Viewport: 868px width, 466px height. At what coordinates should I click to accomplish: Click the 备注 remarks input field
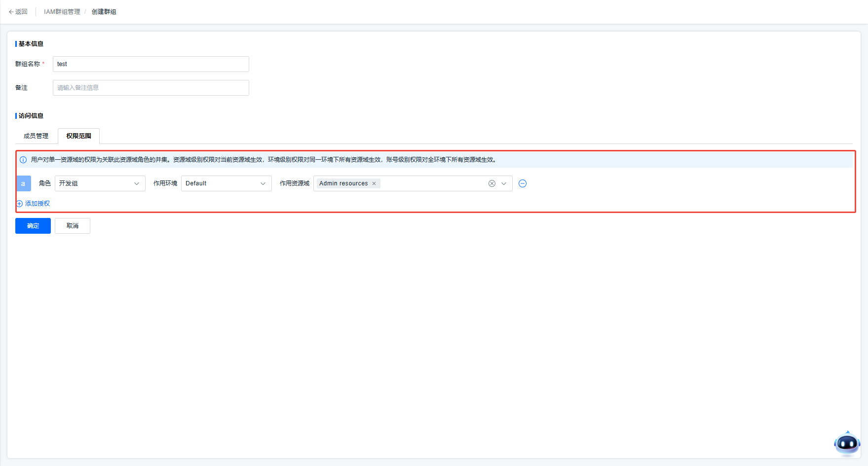click(x=151, y=88)
